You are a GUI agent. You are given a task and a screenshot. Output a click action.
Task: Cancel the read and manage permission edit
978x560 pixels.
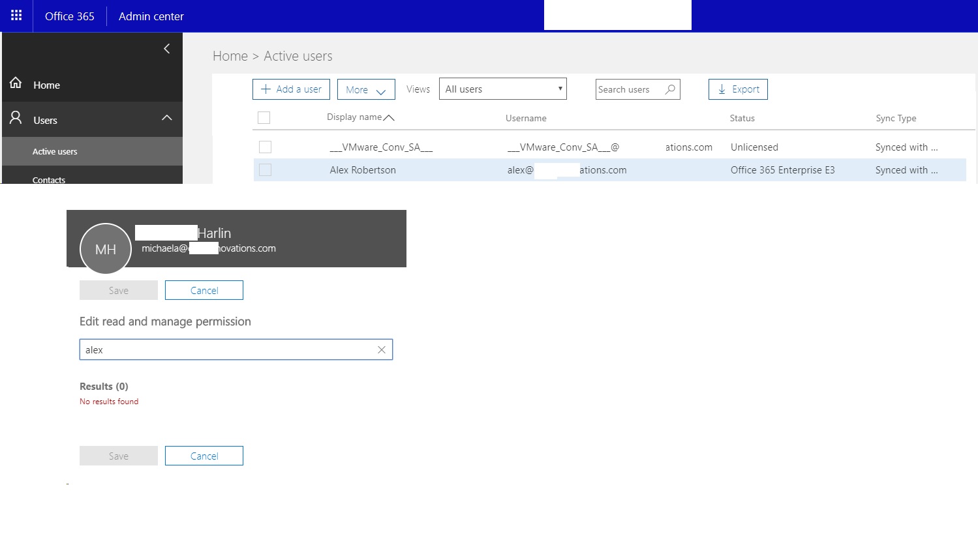point(204,290)
